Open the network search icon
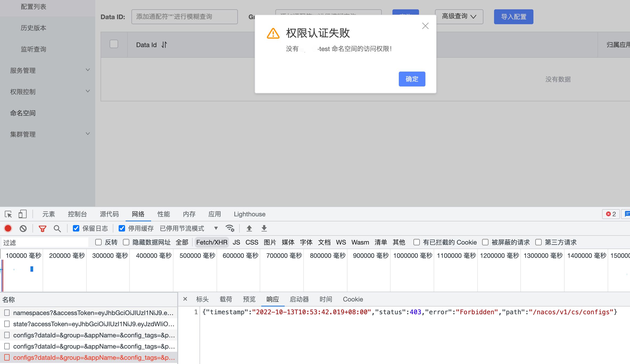 (57, 228)
